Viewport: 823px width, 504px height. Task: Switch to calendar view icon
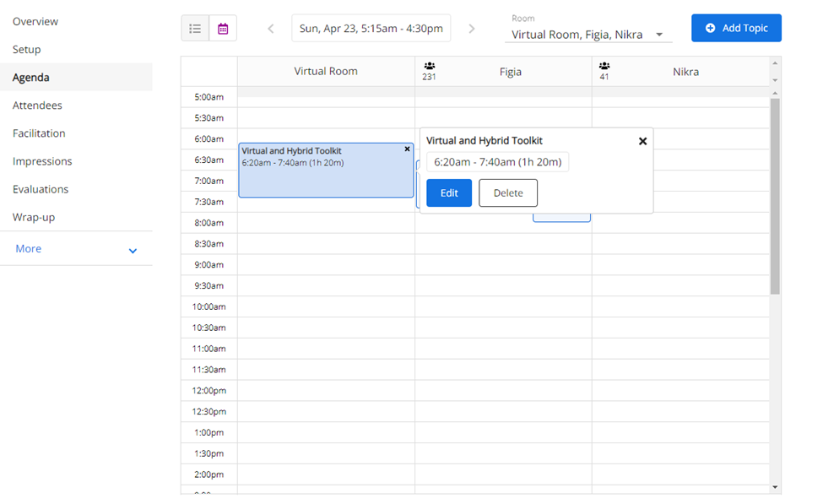[x=223, y=29]
